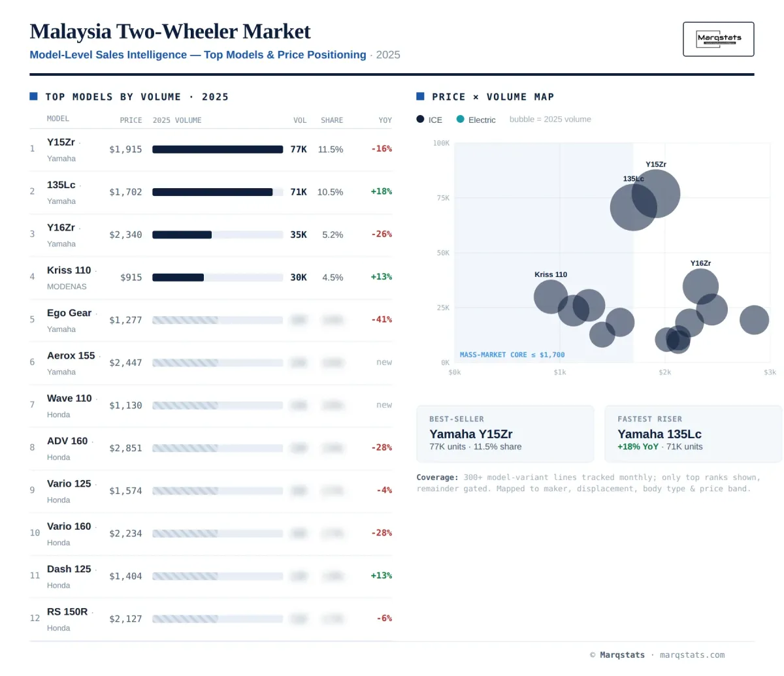Click the +18% YoY value in the table

point(382,191)
